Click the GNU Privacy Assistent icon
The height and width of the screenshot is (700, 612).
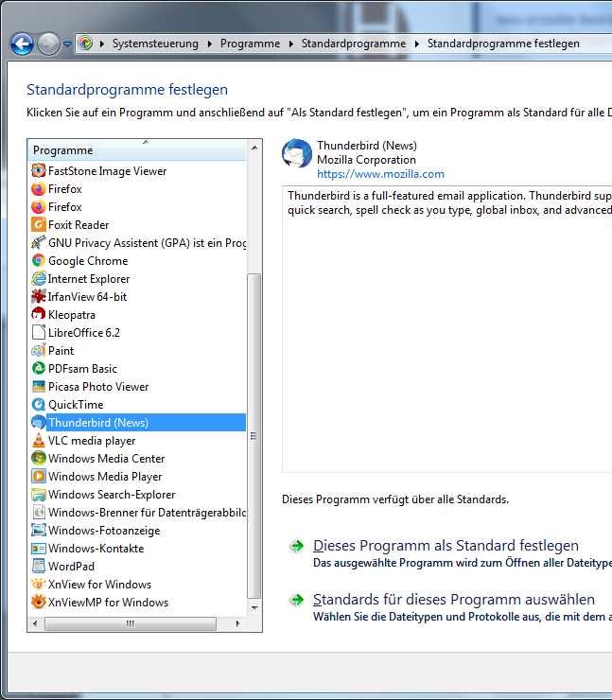(x=39, y=242)
